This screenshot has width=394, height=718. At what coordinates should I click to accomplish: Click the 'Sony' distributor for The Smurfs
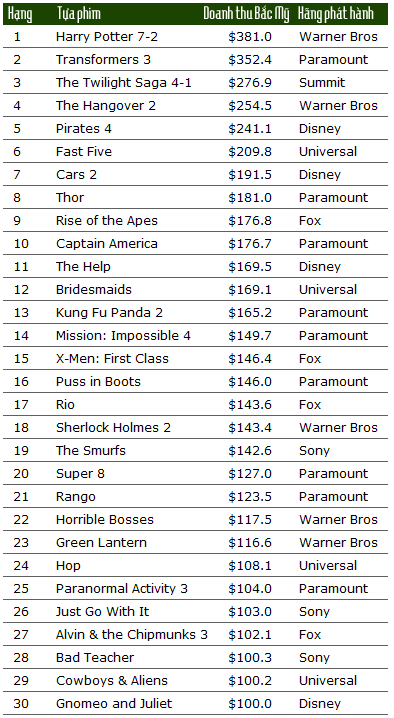tap(314, 451)
